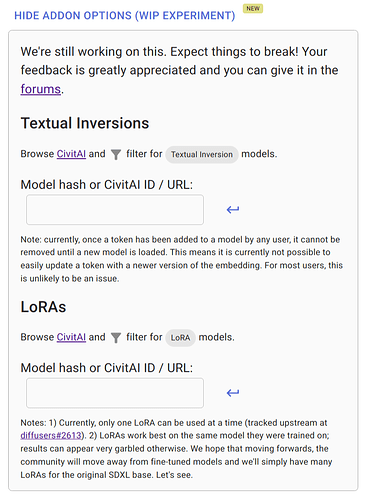Click the yellow NEW badge
The width and height of the screenshot is (366, 500).
click(x=253, y=8)
